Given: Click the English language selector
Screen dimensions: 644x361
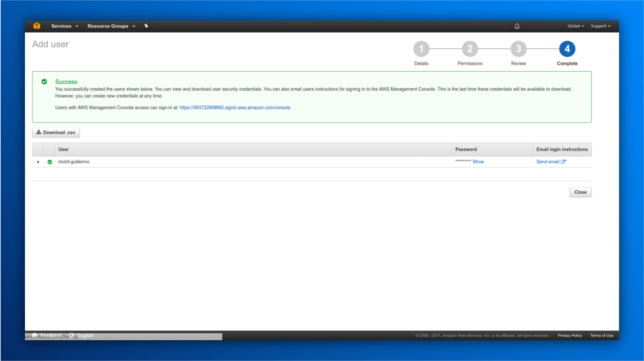Looking at the screenshot, I should pyautogui.click(x=82, y=335).
